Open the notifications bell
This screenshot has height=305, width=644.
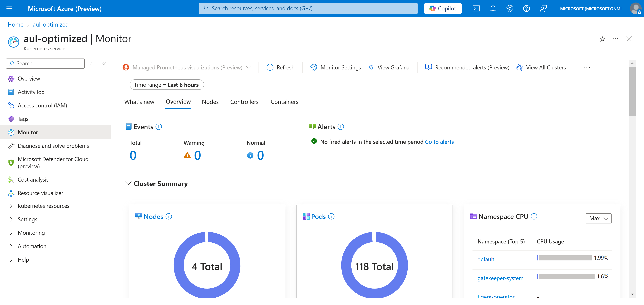[x=492, y=9]
